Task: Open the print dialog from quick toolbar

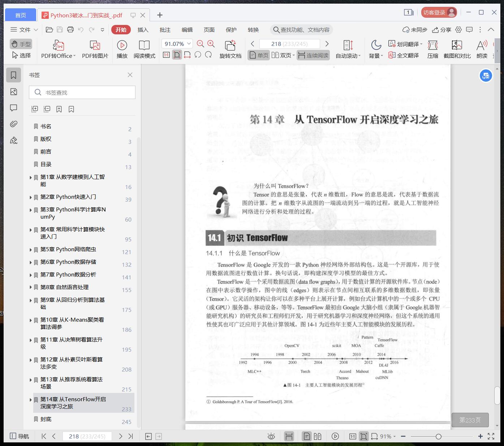Action: tap(70, 30)
